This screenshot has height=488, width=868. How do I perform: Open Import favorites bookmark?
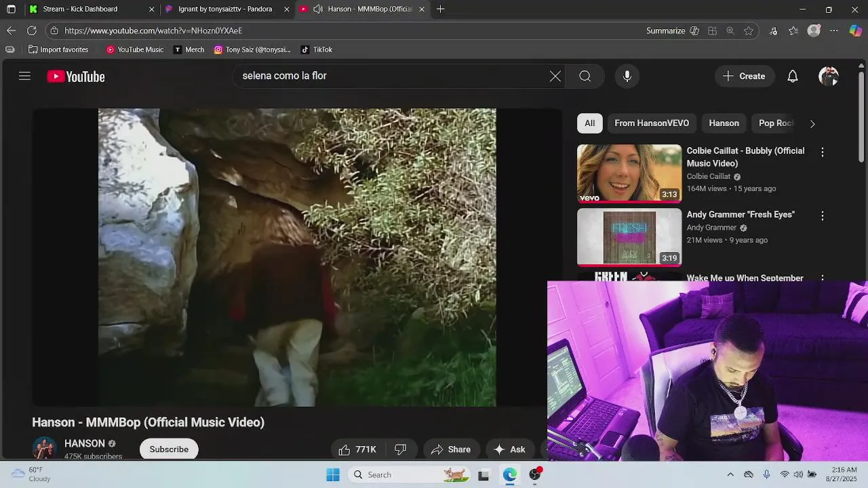coord(58,49)
